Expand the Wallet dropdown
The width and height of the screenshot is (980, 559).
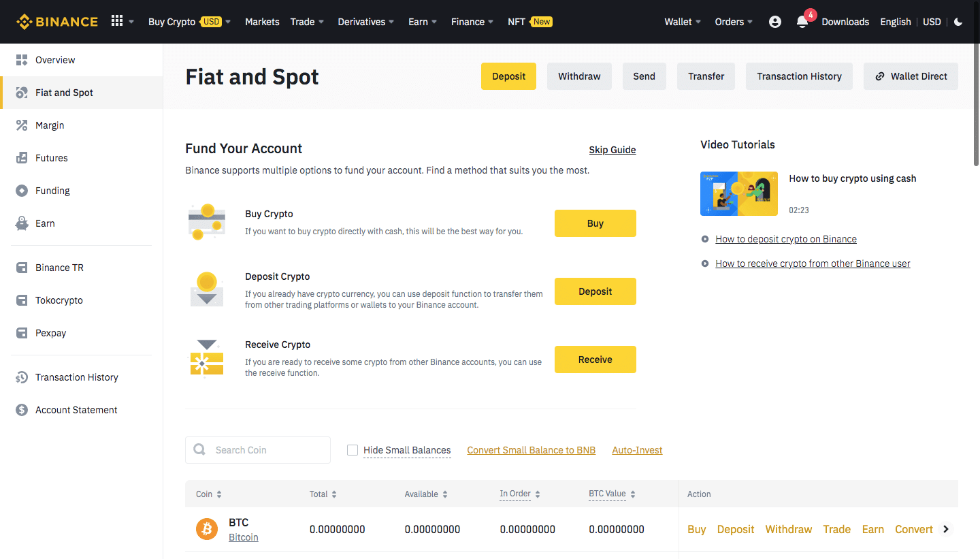(683, 22)
